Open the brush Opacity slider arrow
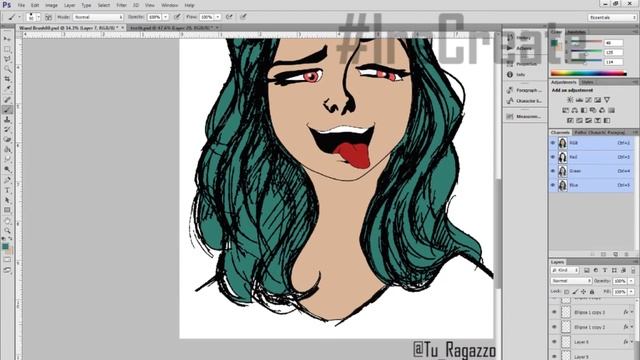This screenshot has width=640, height=360. pos(166,17)
